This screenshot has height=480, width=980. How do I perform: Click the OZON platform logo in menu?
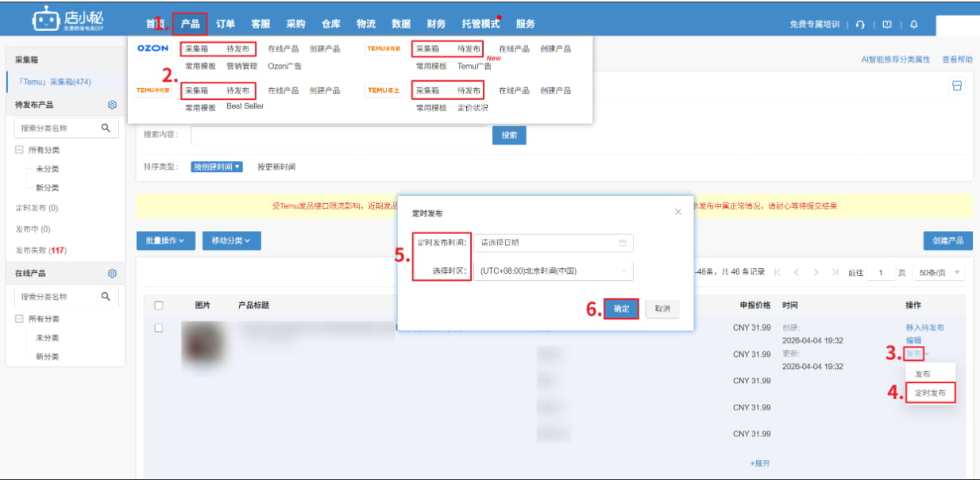pos(152,48)
